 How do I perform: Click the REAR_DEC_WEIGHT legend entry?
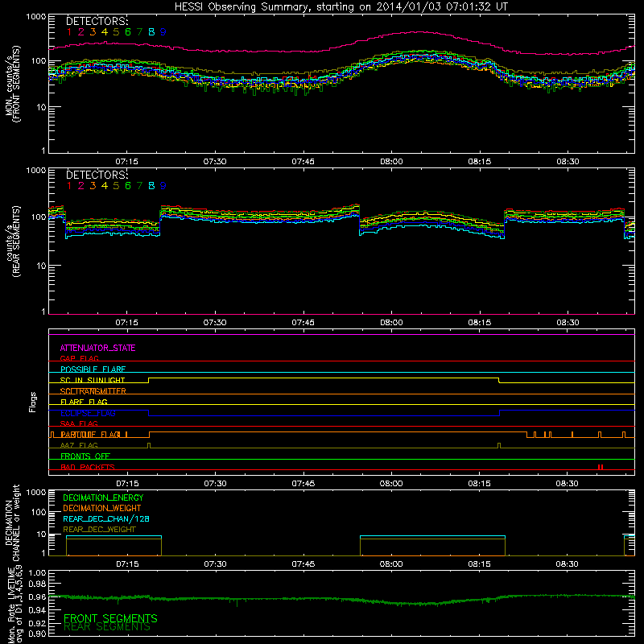pyautogui.click(x=99, y=530)
